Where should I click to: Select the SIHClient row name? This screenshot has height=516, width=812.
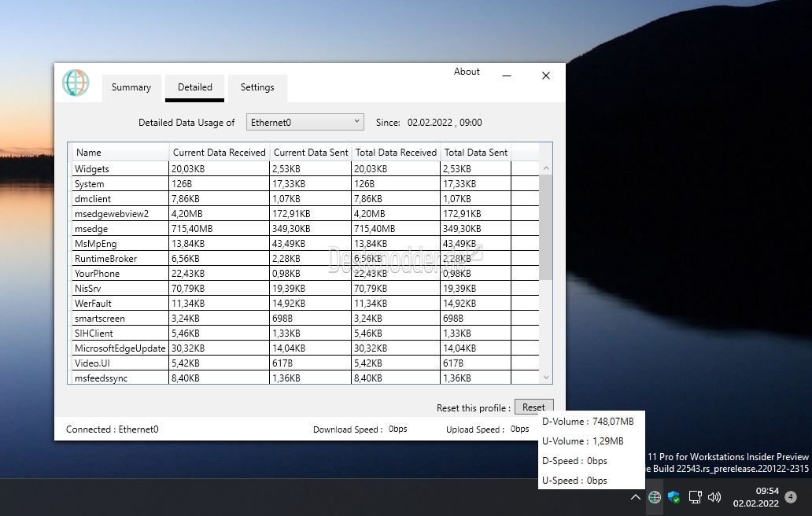click(94, 334)
